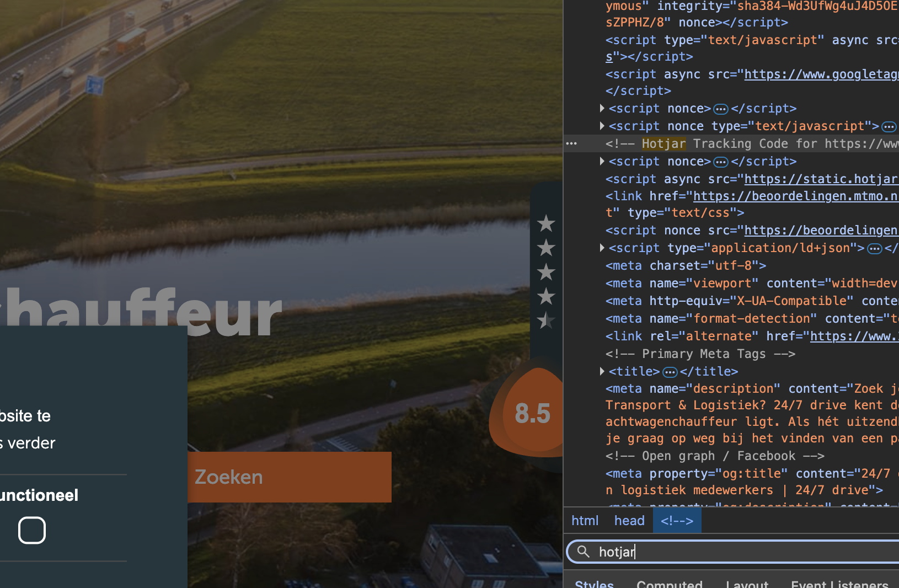This screenshot has height=588, width=899.
Task: Switch to the Computed tab
Action: [x=669, y=584]
